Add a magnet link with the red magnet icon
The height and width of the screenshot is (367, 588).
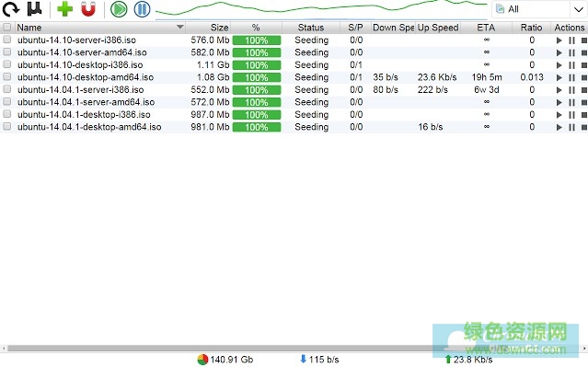[88, 9]
